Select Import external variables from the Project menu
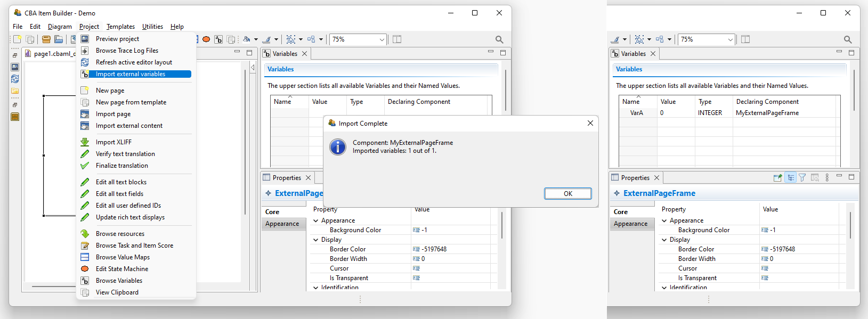 (x=131, y=74)
